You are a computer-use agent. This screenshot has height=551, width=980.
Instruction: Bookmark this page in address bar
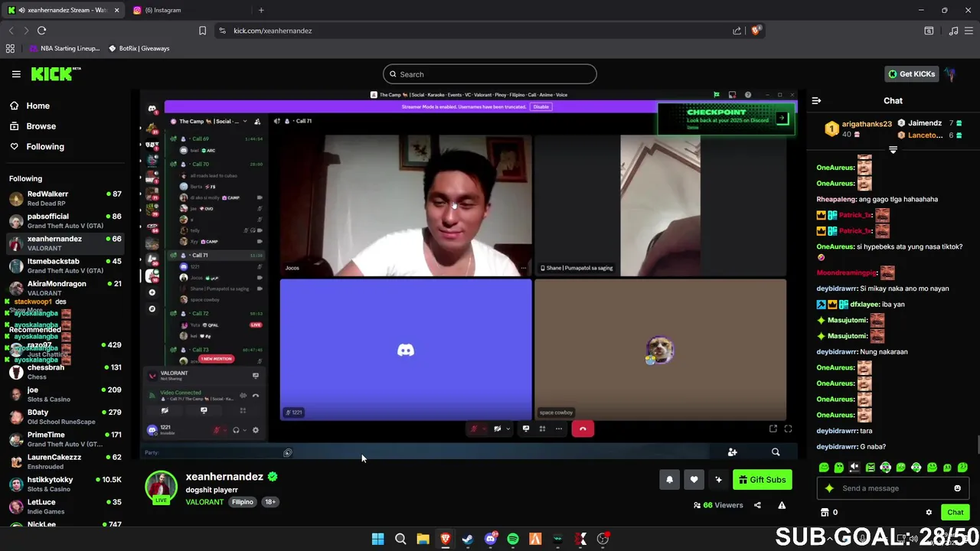[202, 31]
